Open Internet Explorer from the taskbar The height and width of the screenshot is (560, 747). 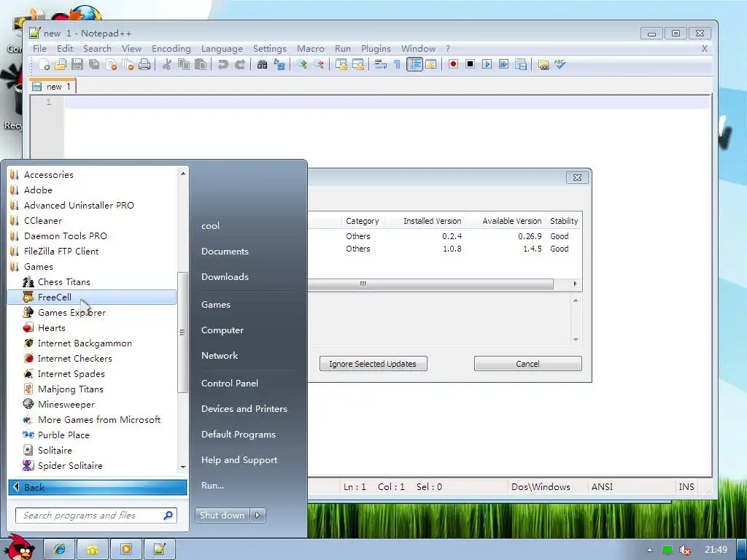tap(60, 550)
